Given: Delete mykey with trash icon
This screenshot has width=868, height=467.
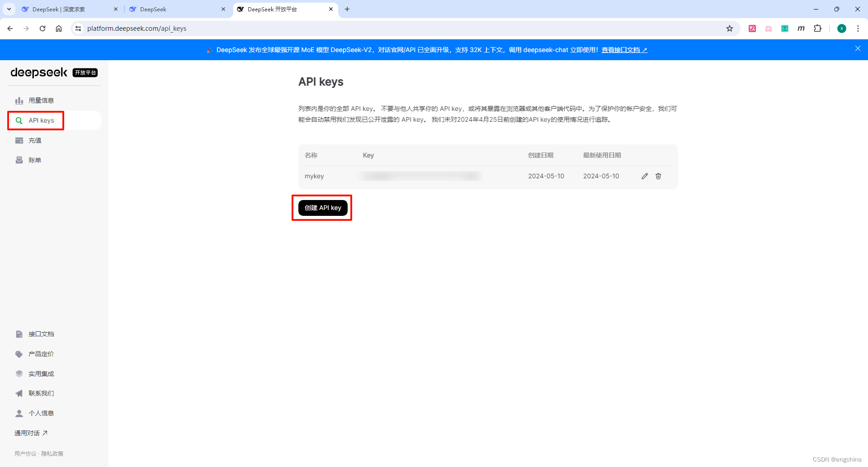Looking at the screenshot, I should pos(658,176).
